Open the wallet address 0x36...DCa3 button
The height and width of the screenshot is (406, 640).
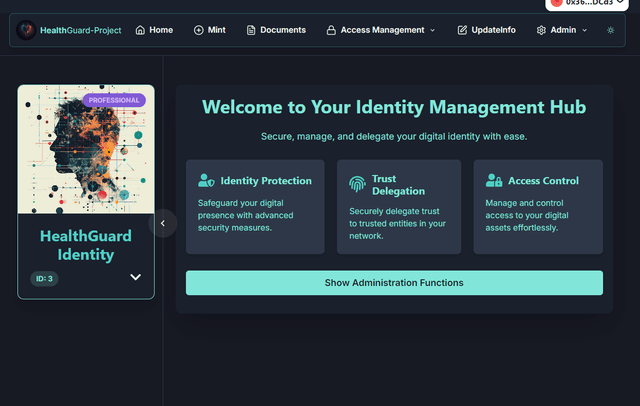pyautogui.click(x=590, y=4)
